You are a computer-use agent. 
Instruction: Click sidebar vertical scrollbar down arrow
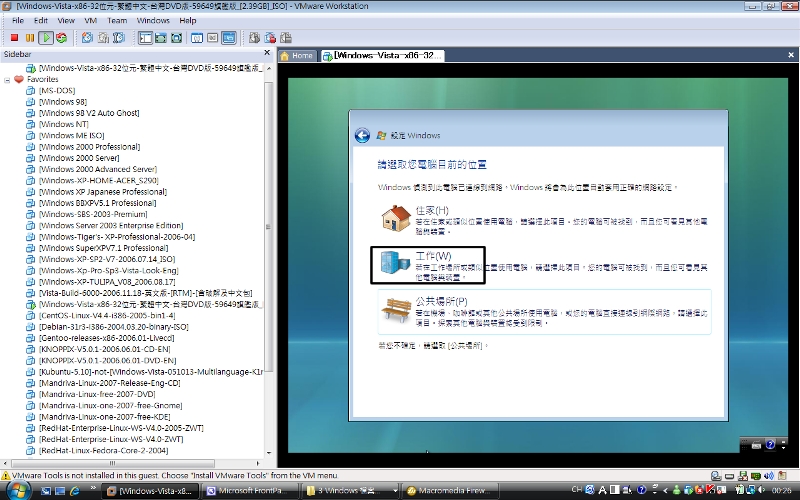click(269, 453)
